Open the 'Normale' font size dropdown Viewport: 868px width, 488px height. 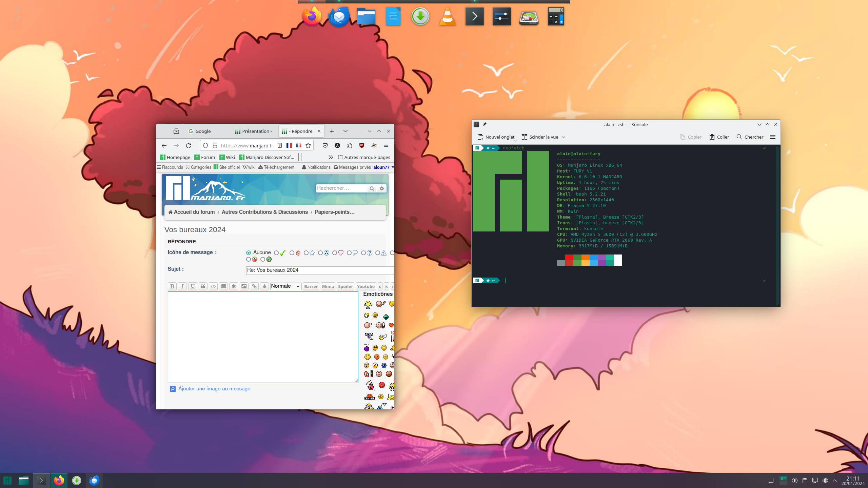286,286
